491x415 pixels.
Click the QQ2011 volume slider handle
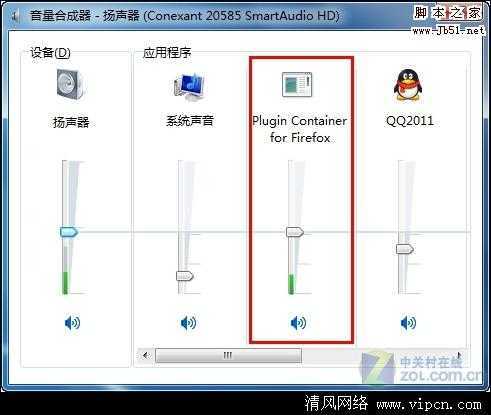pos(405,249)
